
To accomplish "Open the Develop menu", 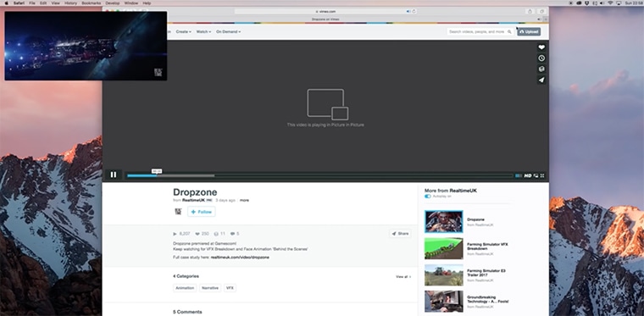I will 113,3.
